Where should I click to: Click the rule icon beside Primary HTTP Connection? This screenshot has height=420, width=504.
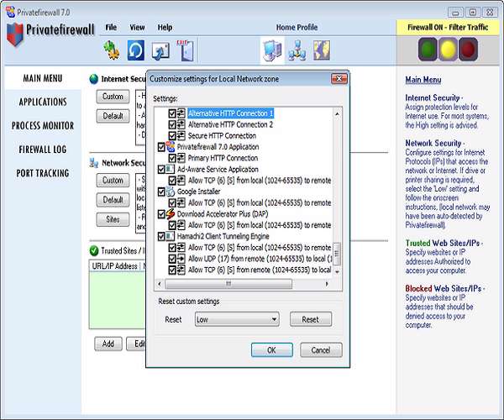point(181,158)
